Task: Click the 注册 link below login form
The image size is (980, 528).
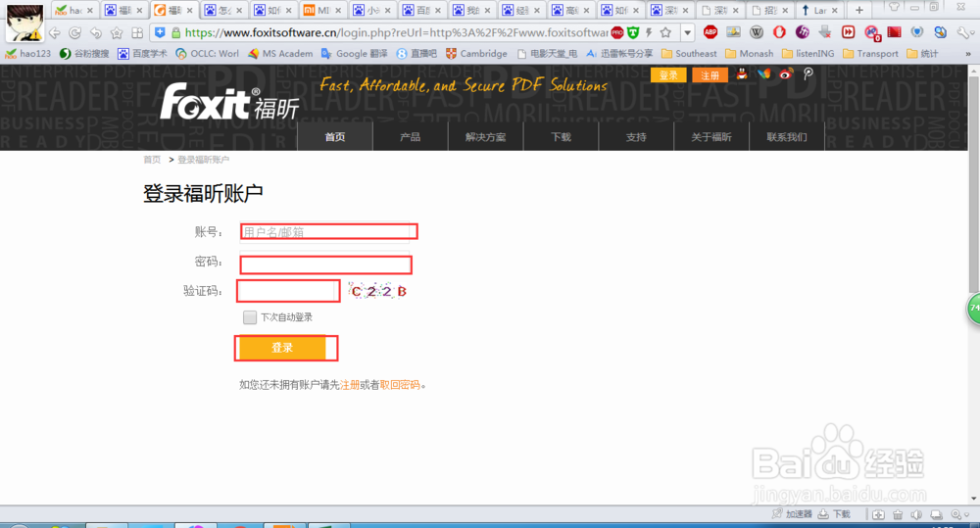Action: click(x=350, y=385)
